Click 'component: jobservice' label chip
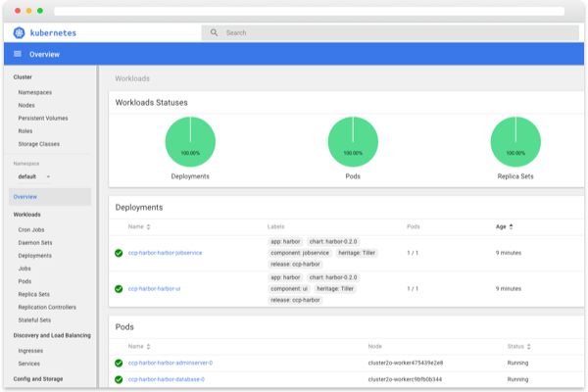This screenshot has height=392, width=588. click(x=300, y=253)
